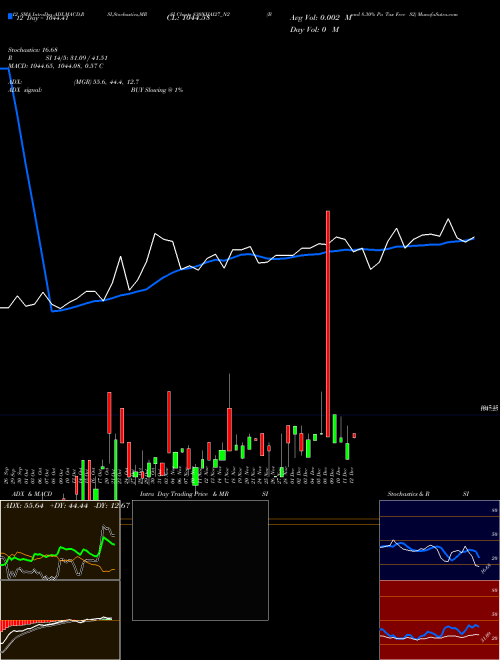Click the 'CL: 1044.58' closing price label

point(188,18)
